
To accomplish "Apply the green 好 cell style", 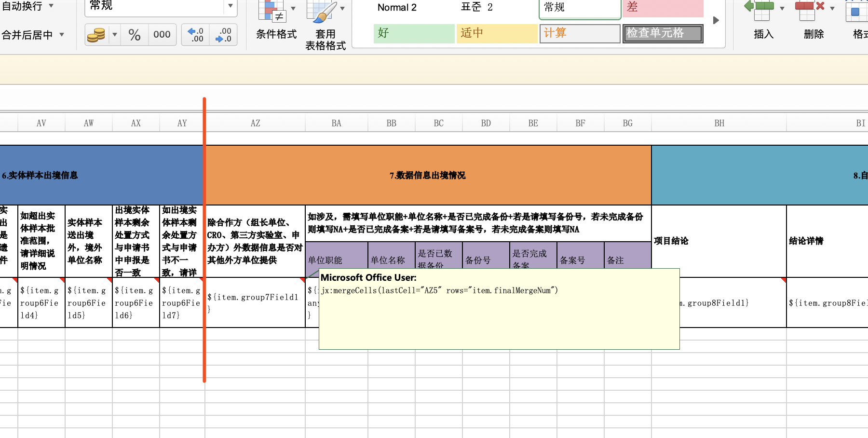I will click(414, 33).
